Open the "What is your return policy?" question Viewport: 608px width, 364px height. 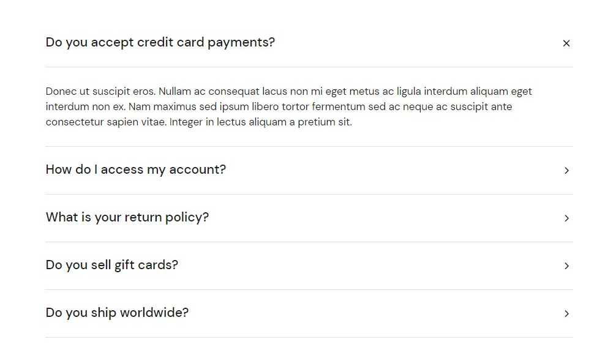(x=127, y=217)
